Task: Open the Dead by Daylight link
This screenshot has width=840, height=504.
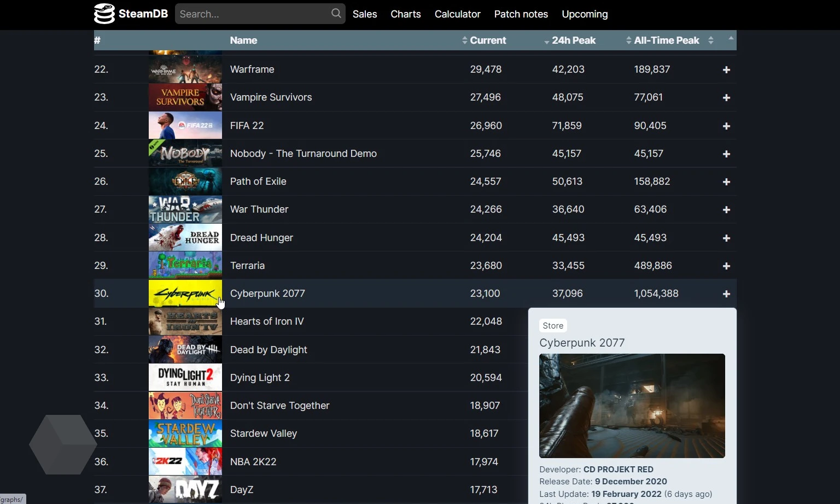Action: tap(269, 350)
